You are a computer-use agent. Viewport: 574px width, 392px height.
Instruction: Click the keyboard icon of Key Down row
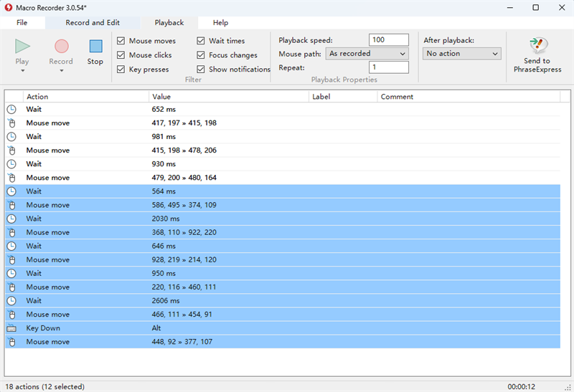(11, 328)
